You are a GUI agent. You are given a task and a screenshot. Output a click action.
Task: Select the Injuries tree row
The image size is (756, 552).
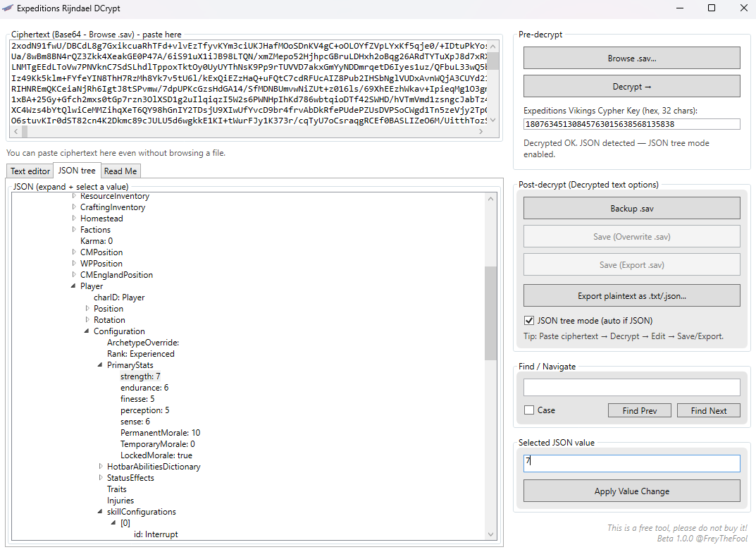(x=120, y=501)
